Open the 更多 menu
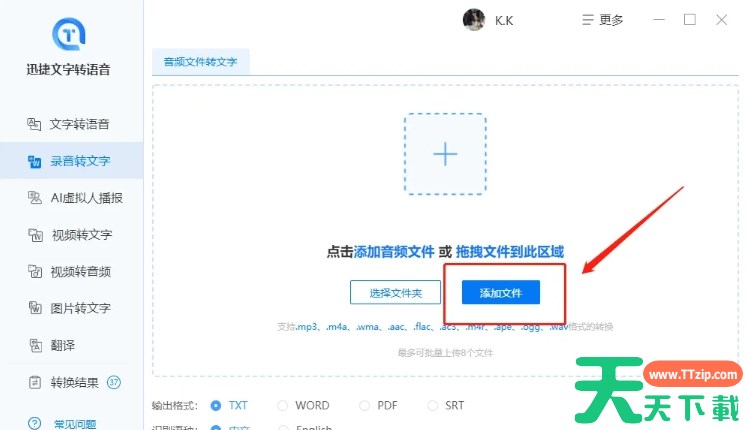 click(602, 20)
